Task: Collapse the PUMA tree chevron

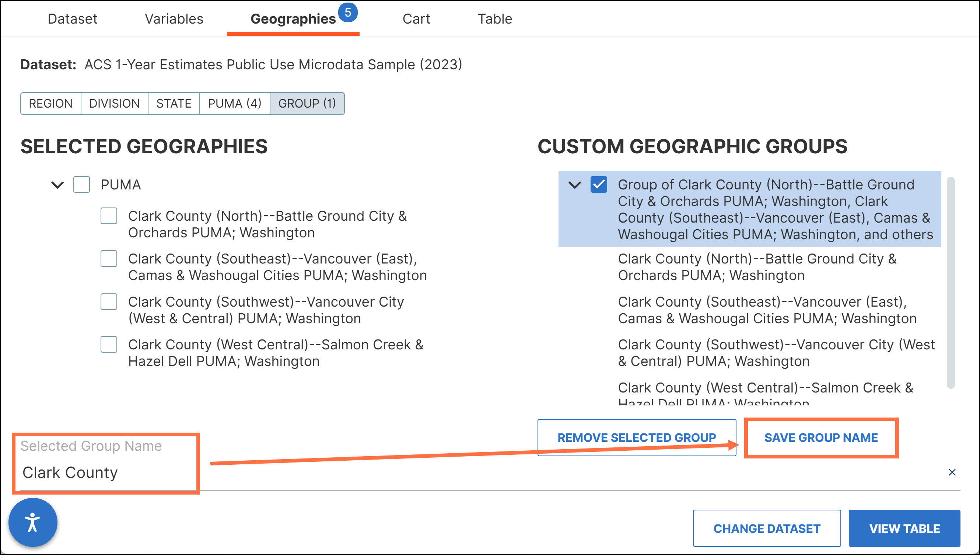Action: click(x=57, y=185)
